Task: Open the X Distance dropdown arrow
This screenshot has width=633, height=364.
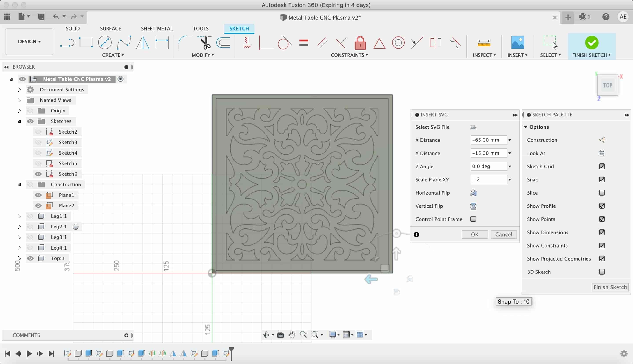Action: point(509,140)
